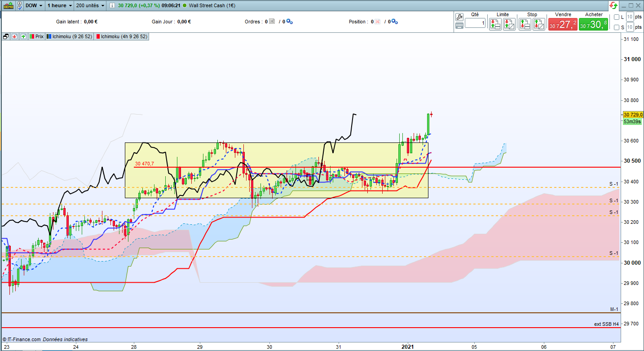Click the instrument info icon
The image size is (644, 351).
112,6
